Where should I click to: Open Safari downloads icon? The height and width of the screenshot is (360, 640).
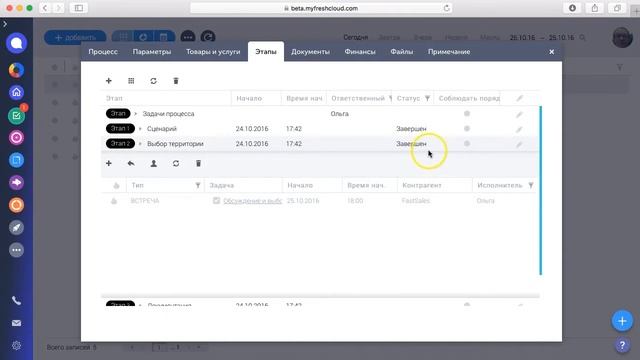tap(572, 8)
